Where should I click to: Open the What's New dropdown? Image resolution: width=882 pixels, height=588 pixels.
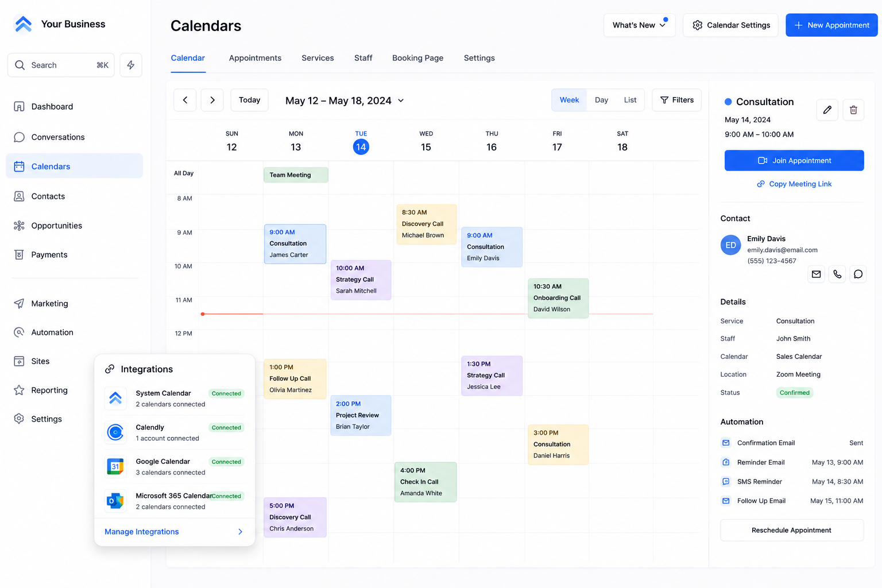(639, 25)
